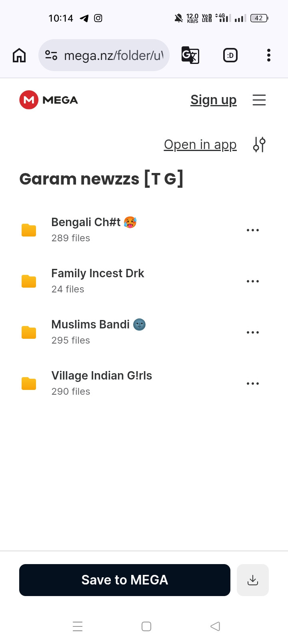
Task: Open the MEGA hamburger menu
Action: (x=259, y=100)
